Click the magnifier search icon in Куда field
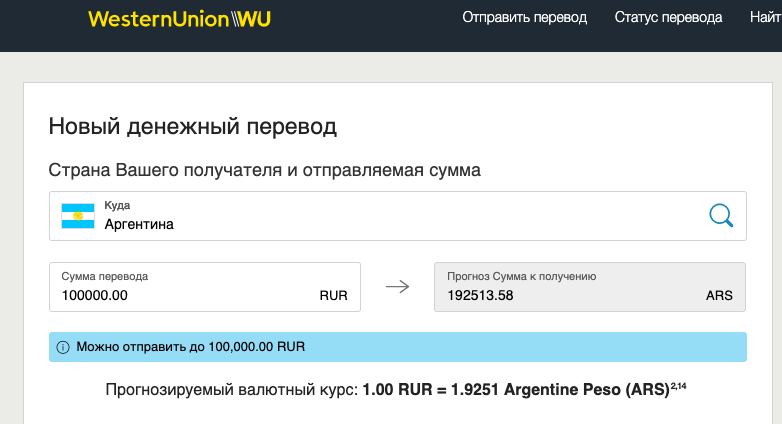Screen dimensions: 782x424 coord(721,215)
